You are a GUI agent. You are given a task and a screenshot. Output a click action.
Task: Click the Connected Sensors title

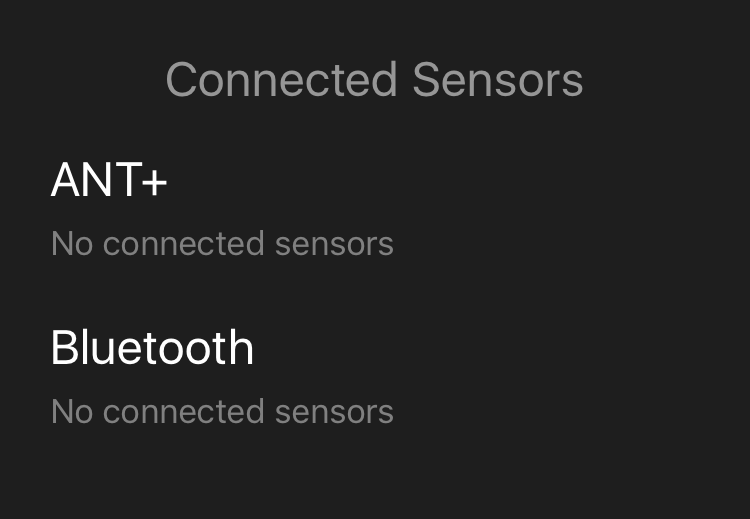[x=374, y=80]
